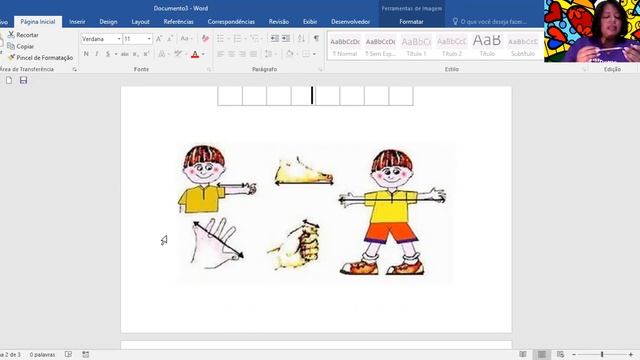Increase paragraph indent
The width and height of the screenshot is (640, 360).
click(x=286, y=39)
